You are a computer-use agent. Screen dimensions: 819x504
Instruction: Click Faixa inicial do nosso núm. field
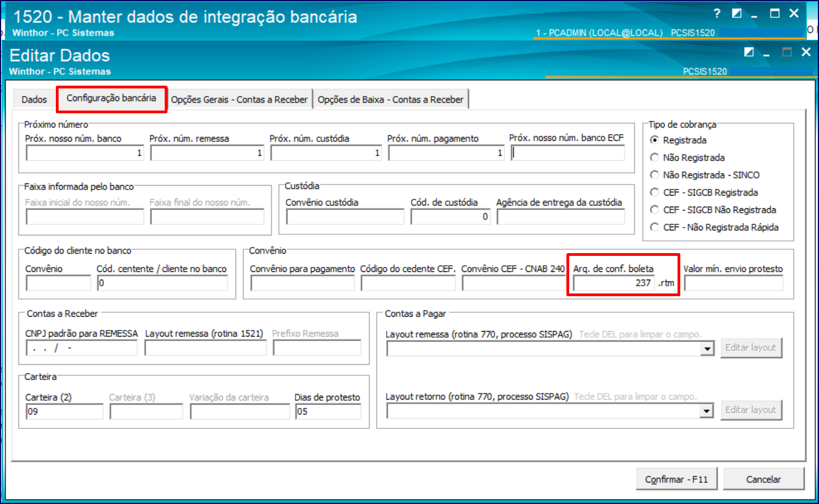click(85, 217)
